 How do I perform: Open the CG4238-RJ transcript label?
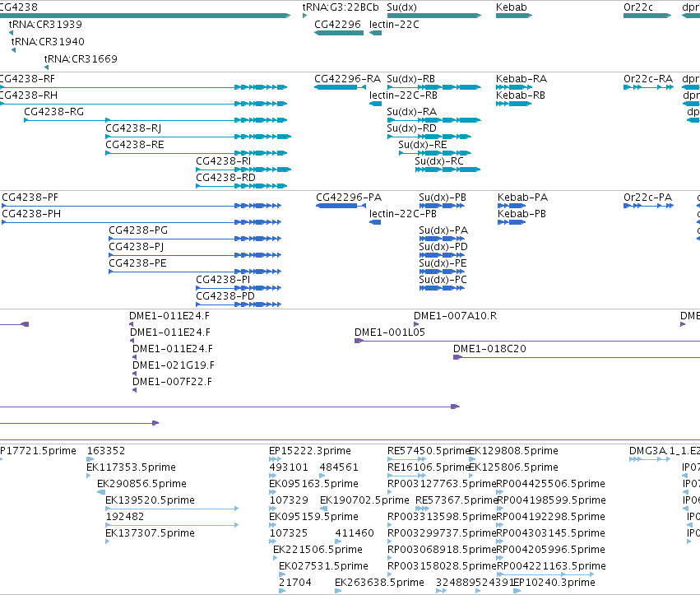(x=133, y=128)
